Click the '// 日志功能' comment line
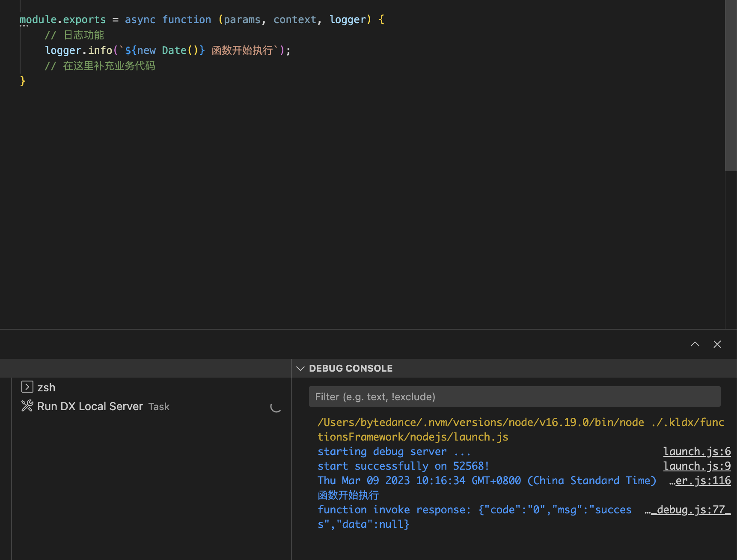 click(x=74, y=35)
